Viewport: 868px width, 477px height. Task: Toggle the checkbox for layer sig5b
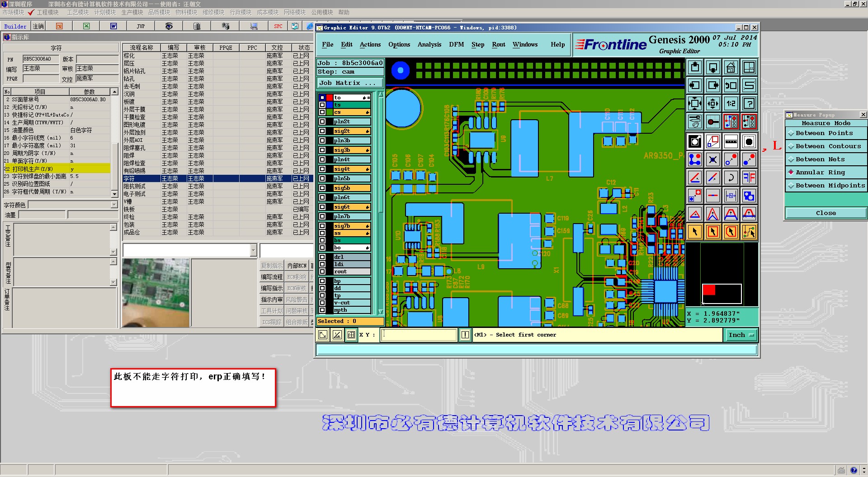[322, 188]
